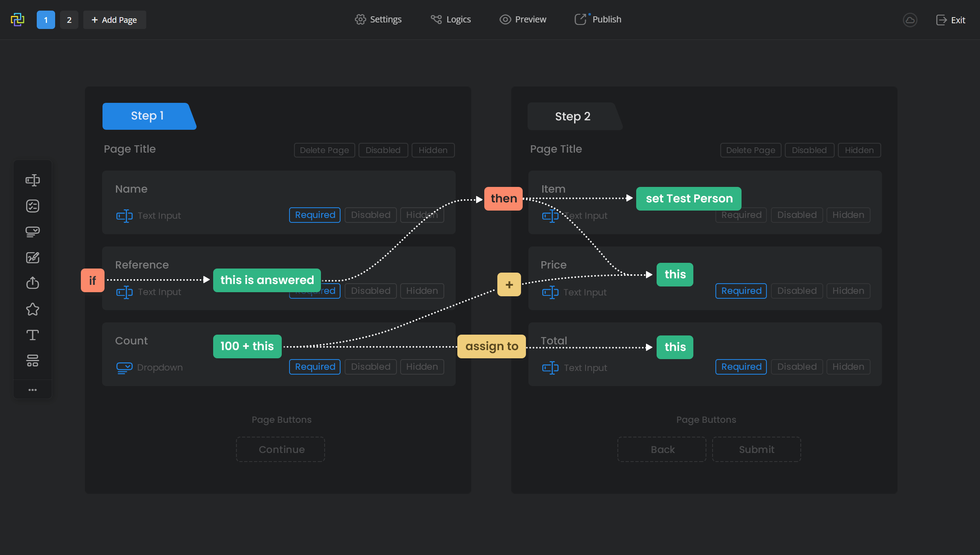Click the upload/export icon in sidebar
Viewport: 980px width, 555px height.
(32, 283)
